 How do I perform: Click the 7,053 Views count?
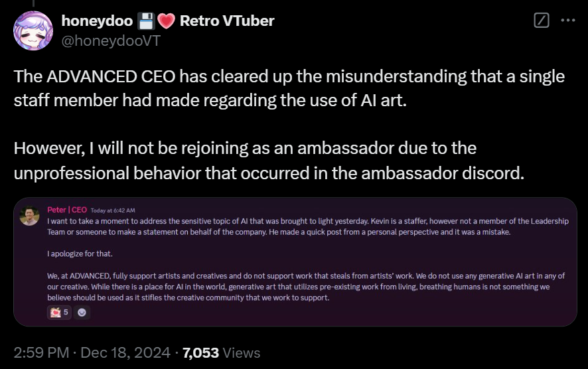tap(221, 353)
